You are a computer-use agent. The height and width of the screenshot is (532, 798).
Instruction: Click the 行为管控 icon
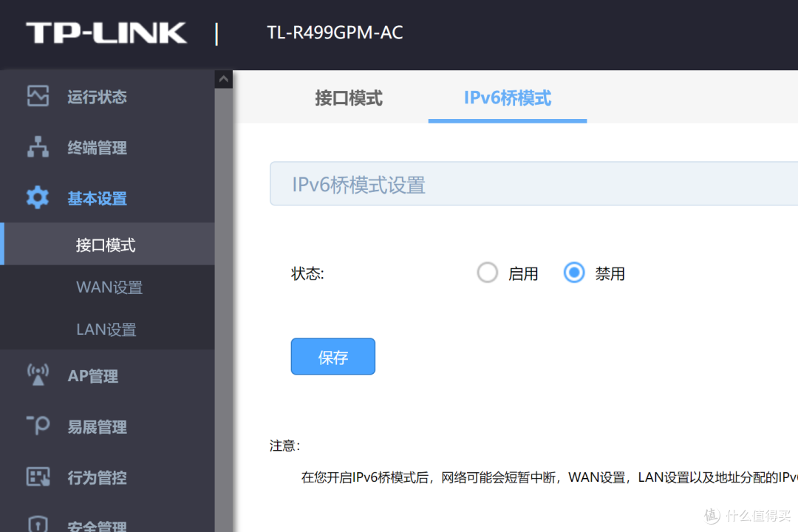pos(37,477)
